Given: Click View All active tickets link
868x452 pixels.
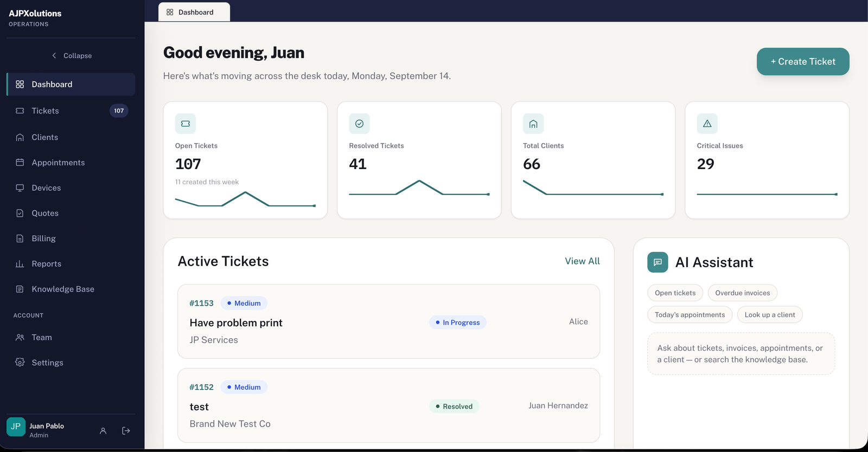Looking at the screenshot, I should pyautogui.click(x=582, y=261).
